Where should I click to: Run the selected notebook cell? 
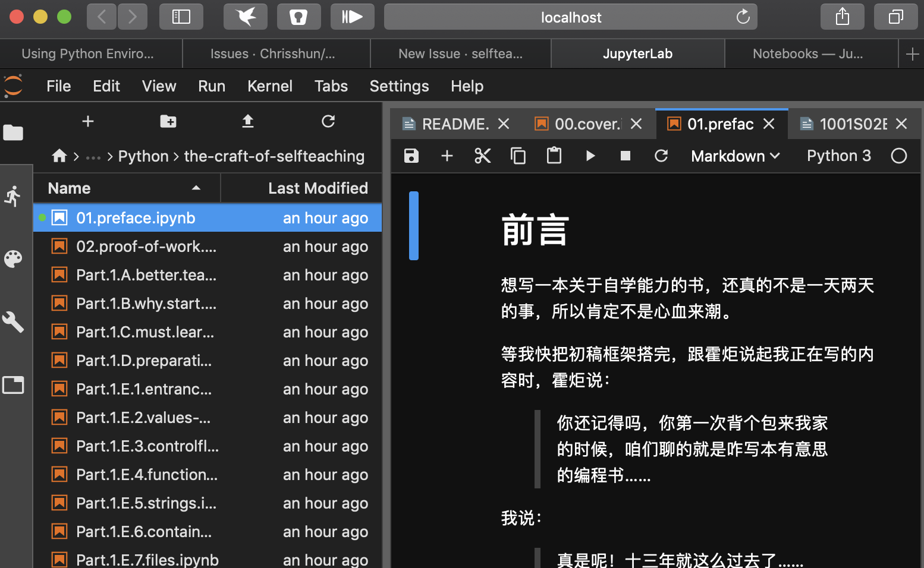coord(590,156)
